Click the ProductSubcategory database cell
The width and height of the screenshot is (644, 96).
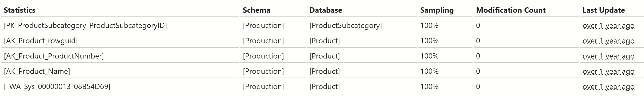346,26
